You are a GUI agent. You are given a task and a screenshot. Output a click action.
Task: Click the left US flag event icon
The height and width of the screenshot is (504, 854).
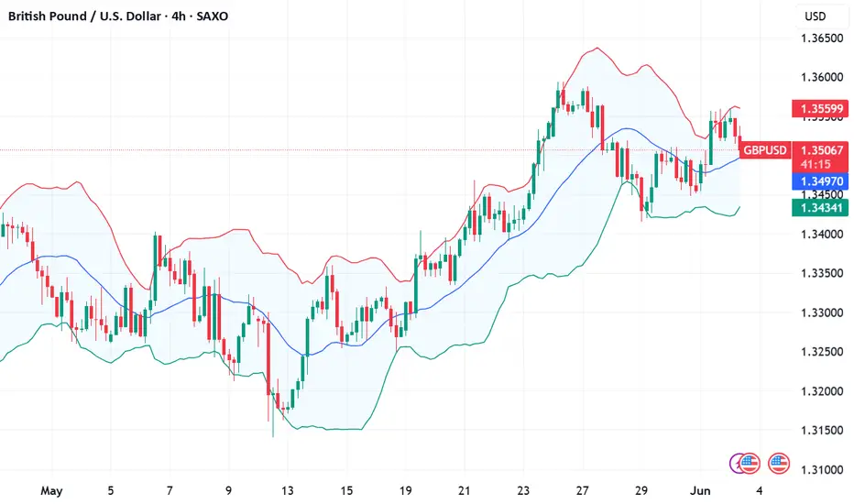pyautogui.click(x=750, y=464)
